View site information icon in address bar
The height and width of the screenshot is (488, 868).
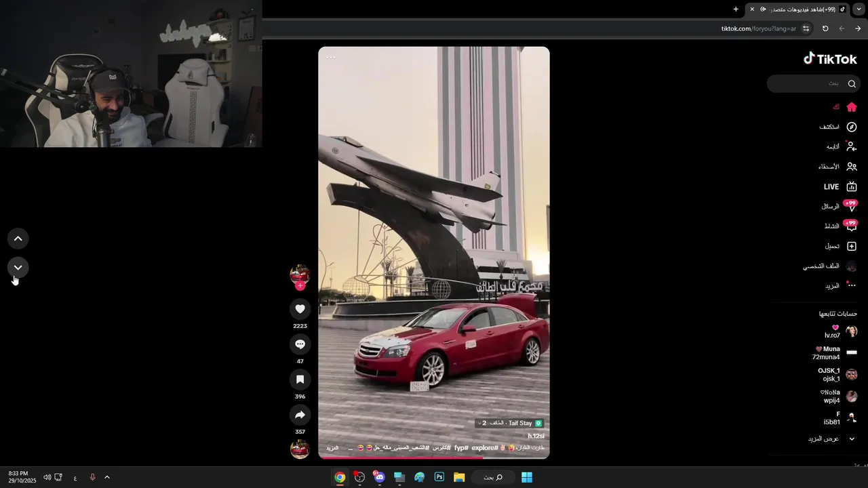tap(806, 28)
